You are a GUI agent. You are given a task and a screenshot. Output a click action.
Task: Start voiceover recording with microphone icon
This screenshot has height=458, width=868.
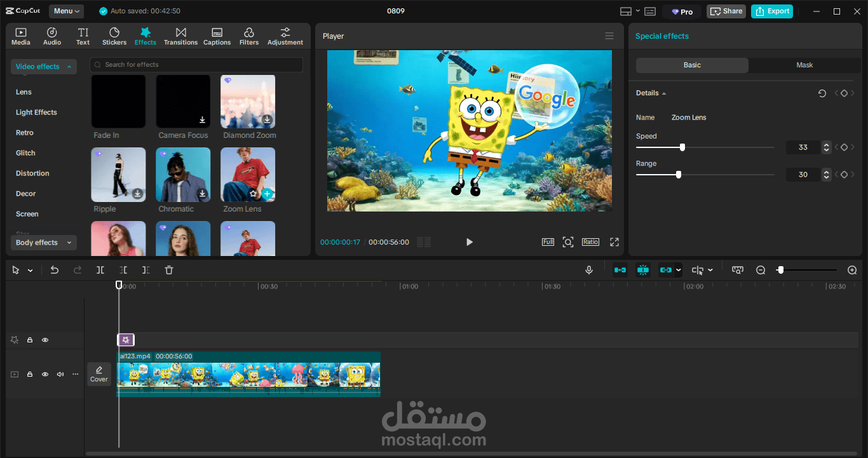click(x=589, y=270)
